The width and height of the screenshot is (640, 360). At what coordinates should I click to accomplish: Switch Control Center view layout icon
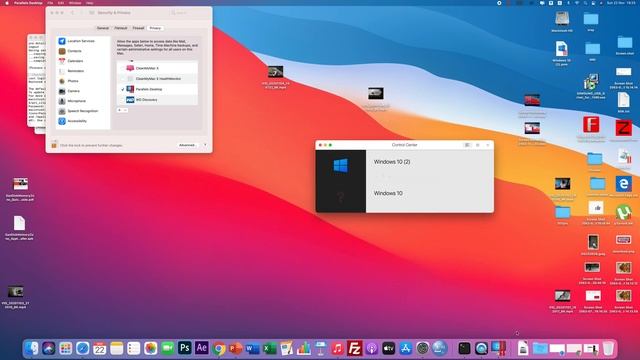pos(467,145)
